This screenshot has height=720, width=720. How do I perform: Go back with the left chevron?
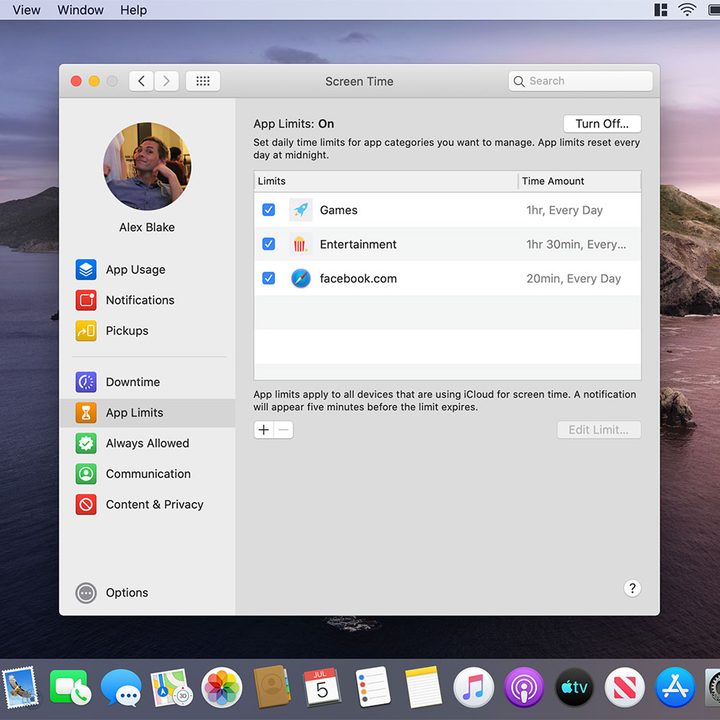pos(141,81)
